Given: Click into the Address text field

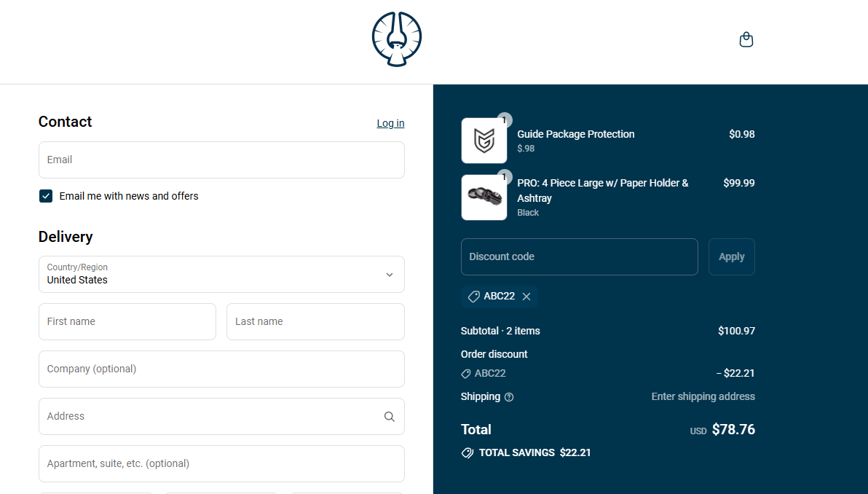Looking at the screenshot, I should pos(208,417).
